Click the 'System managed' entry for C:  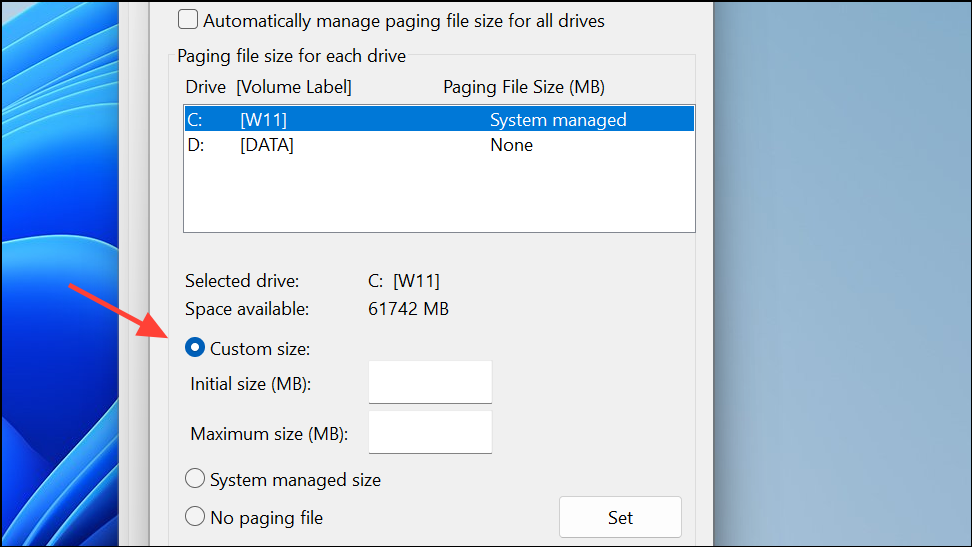558,120
